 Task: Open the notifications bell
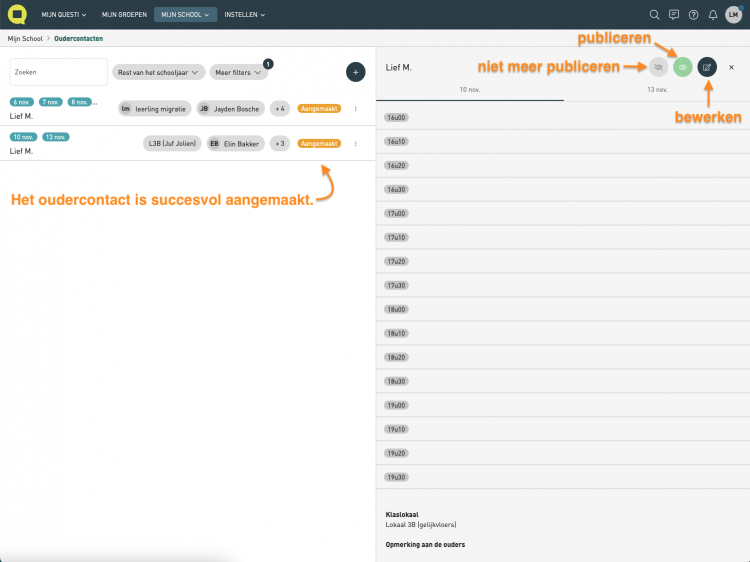712,15
